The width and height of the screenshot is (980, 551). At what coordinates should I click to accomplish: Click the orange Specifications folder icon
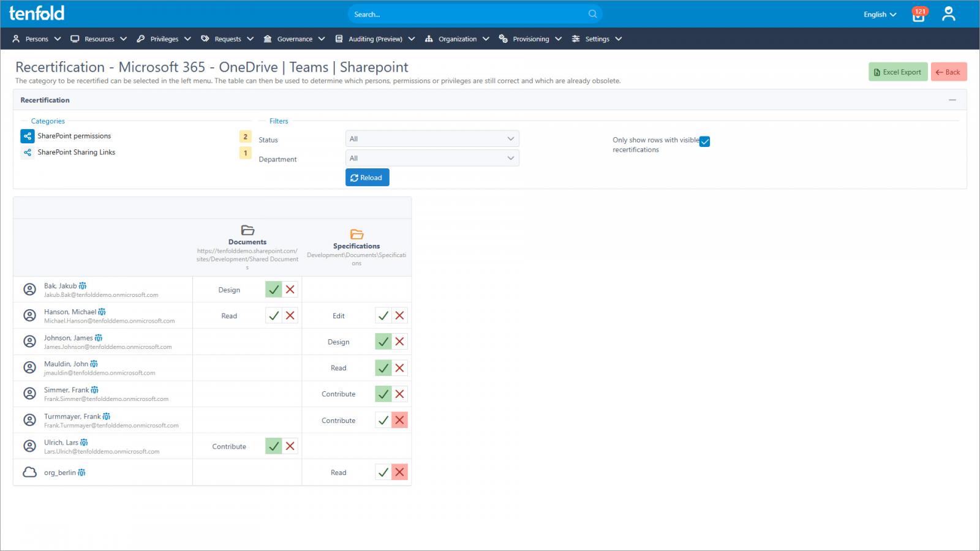click(356, 234)
